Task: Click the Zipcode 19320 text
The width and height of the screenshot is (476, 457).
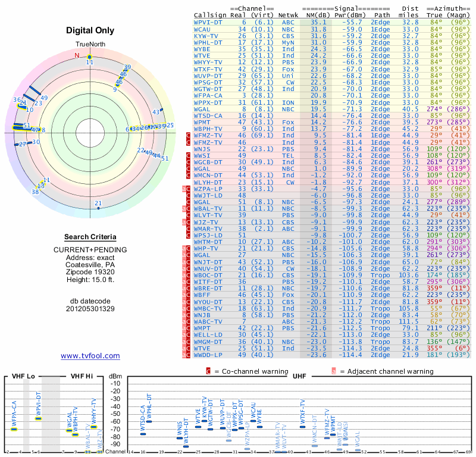Action: click(90, 272)
